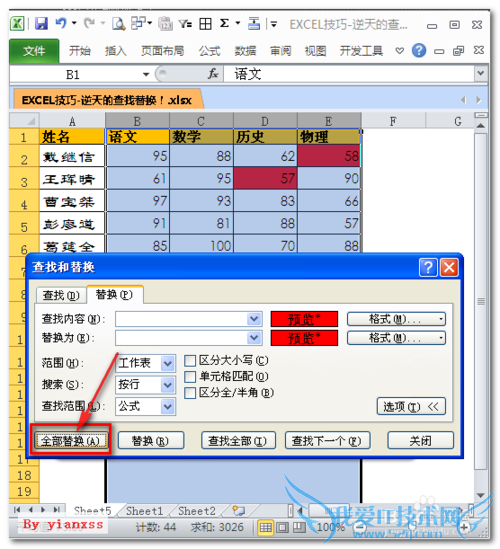This screenshot has height=549, width=500.
Task: Click the find format red preview swatch
Action: pos(304,319)
